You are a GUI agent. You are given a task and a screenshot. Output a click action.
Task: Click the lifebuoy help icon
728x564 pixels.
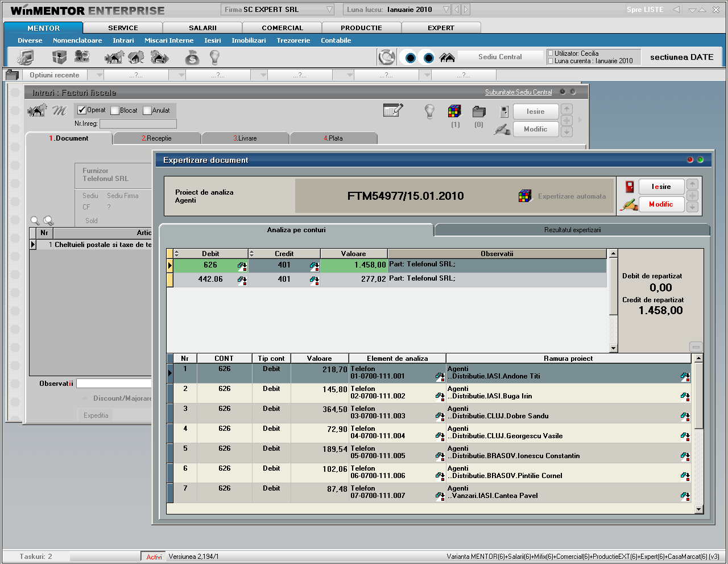[x=387, y=57]
